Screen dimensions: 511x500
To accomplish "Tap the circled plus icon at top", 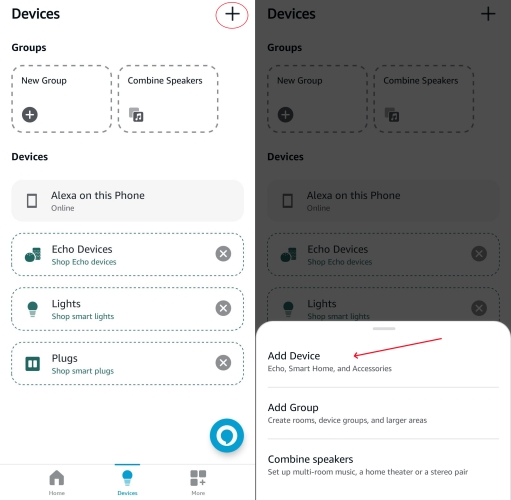I will pos(232,14).
